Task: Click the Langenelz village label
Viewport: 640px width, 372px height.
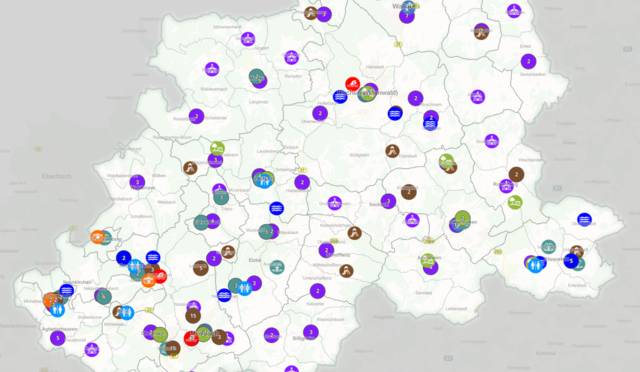Action: [258, 102]
